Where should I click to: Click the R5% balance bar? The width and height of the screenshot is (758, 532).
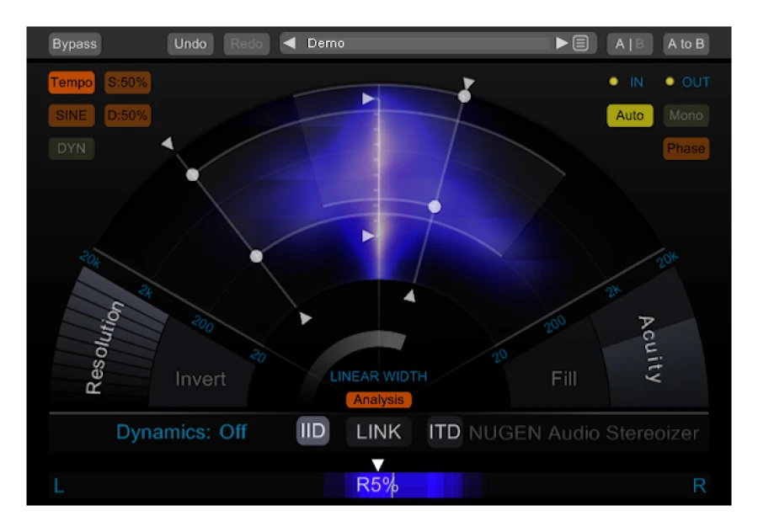(378, 485)
